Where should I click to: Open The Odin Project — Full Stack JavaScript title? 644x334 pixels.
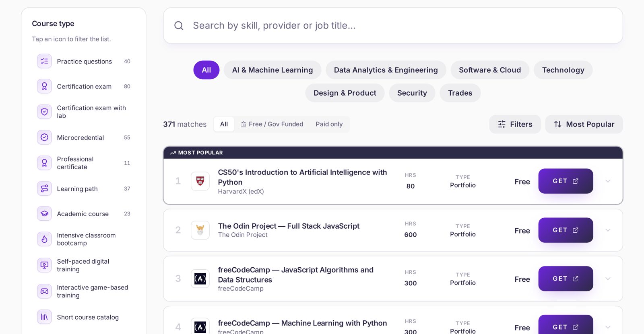[x=289, y=226]
